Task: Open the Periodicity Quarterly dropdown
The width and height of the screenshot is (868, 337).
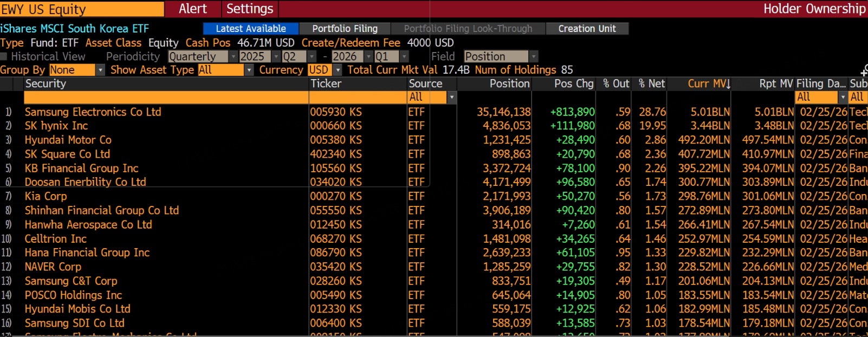Action: [x=234, y=57]
